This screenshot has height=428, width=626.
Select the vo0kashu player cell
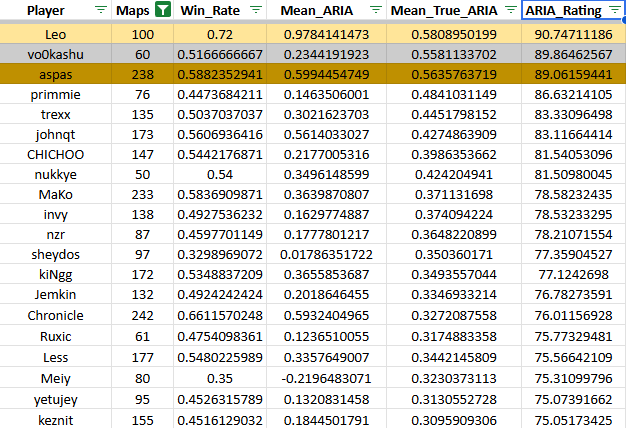click(x=55, y=54)
